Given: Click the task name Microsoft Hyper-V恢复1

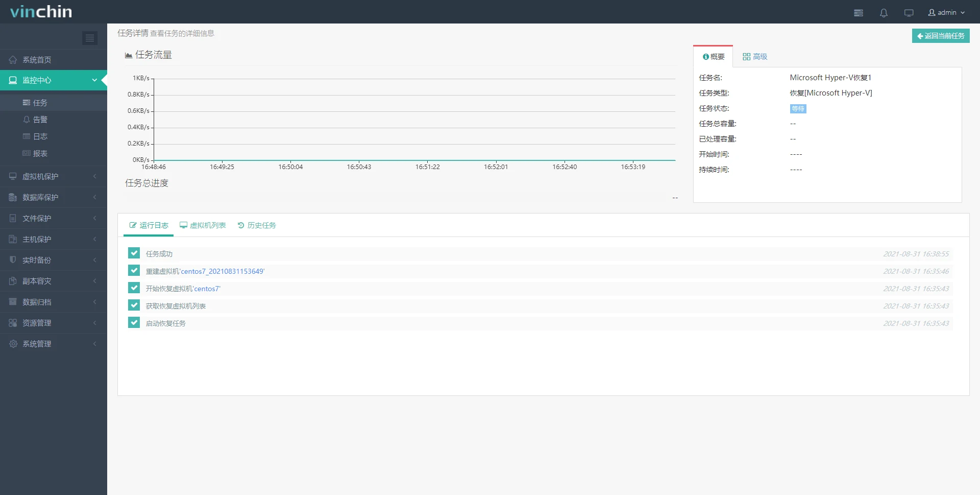Looking at the screenshot, I should (x=830, y=78).
